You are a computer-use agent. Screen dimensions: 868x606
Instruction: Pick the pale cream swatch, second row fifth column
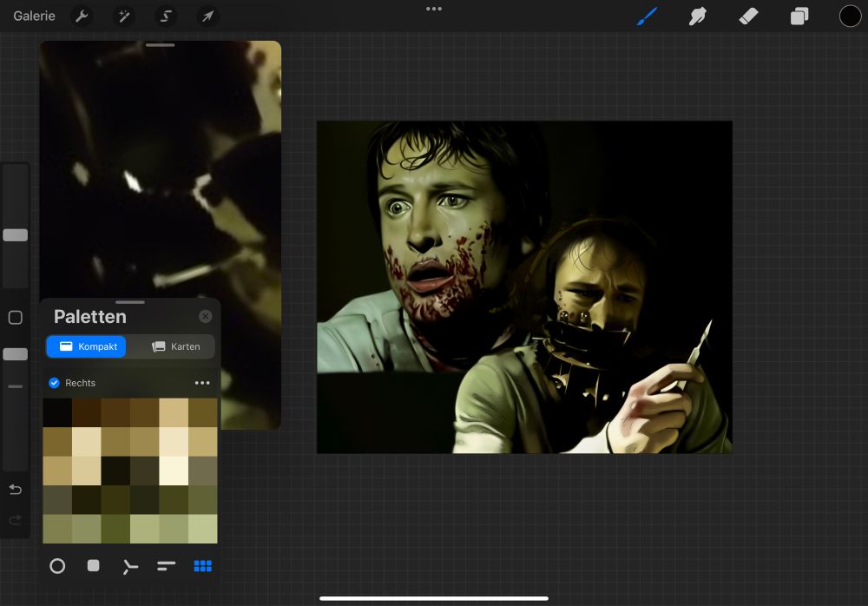pyautogui.click(x=174, y=442)
